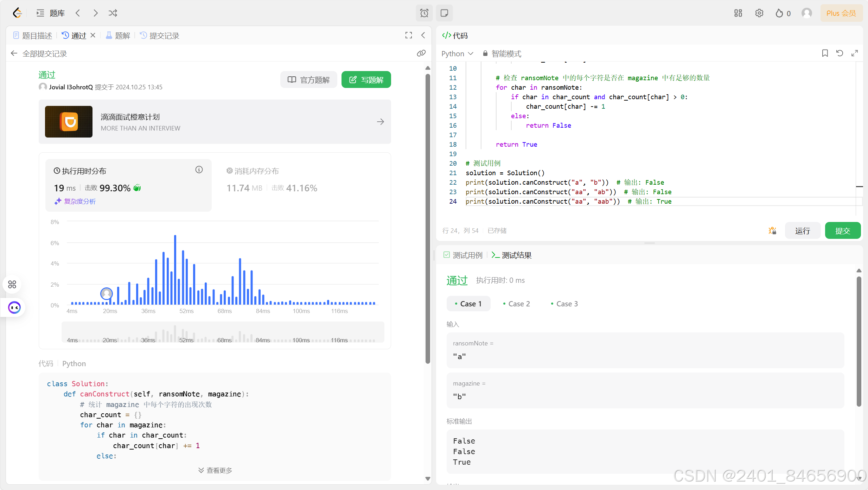Reset code with the undo arrow icon
The height and width of the screenshot is (490, 868).
840,53
